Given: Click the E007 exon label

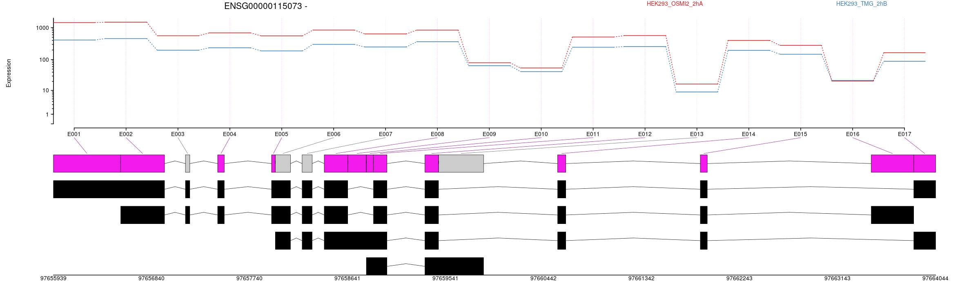Looking at the screenshot, I should click(x=385, y=134).
